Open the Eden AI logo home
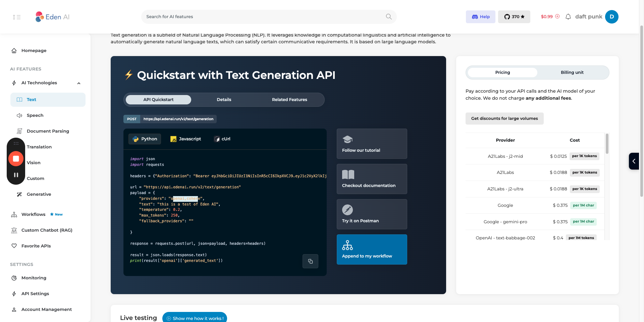644x322 pixels. (52, 17)
